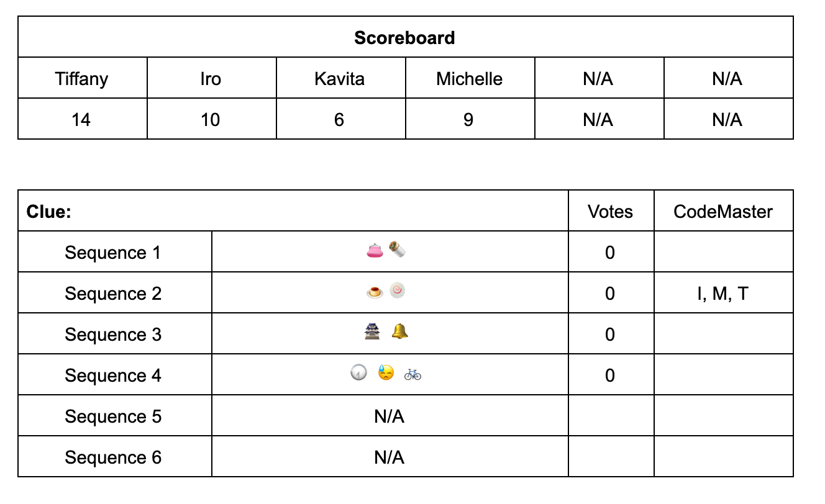The image size is (825, 504).
Task: Select the CodeMaster column header
Action: pos(724,211)
